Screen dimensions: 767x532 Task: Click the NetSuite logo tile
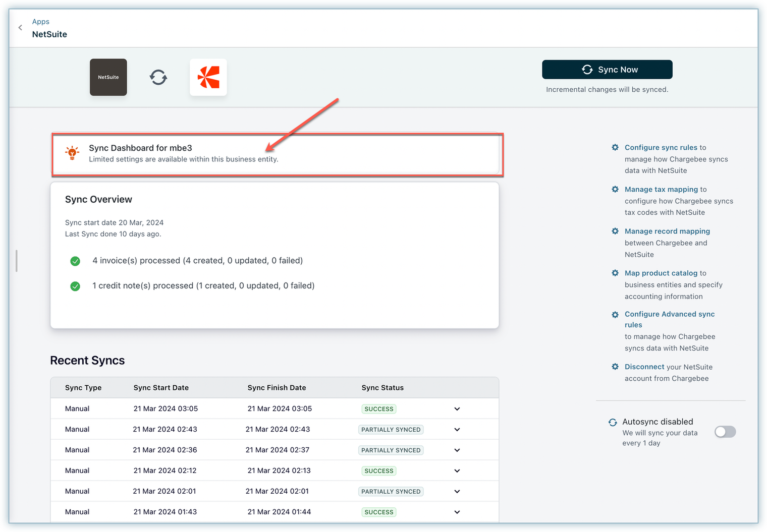click(x=108, y=77)
